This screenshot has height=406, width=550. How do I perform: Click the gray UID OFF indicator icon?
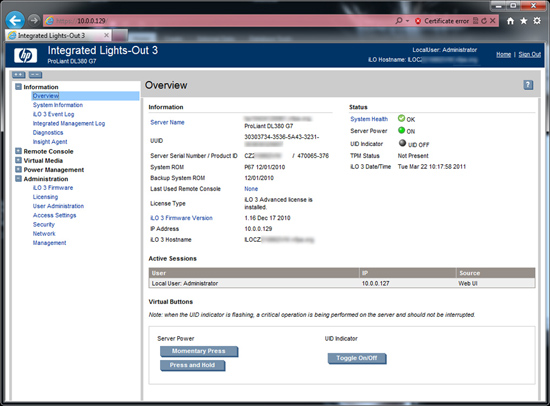point(402,143)
